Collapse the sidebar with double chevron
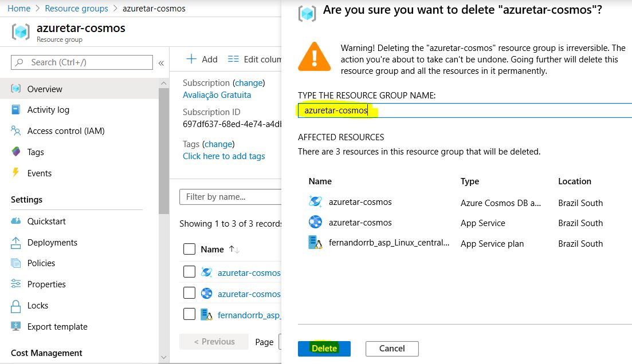The width and height of the screenshot is (632, 364). point(161,63)
